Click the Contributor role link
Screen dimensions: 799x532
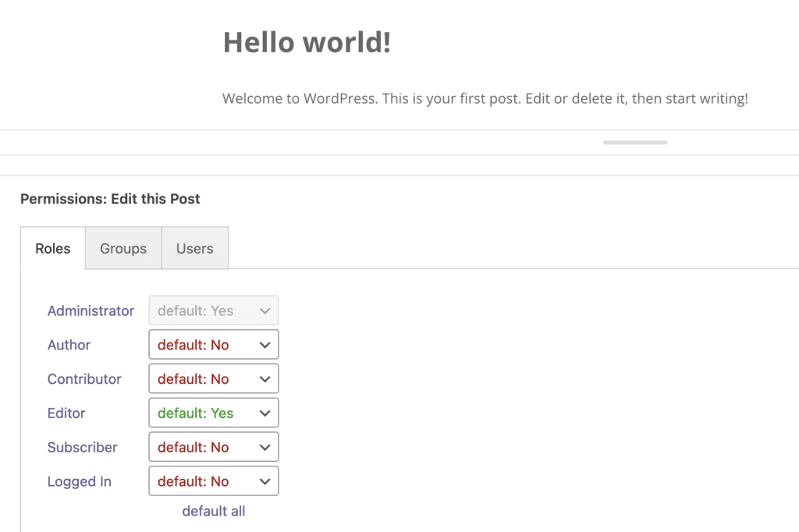tap(84, 379)
